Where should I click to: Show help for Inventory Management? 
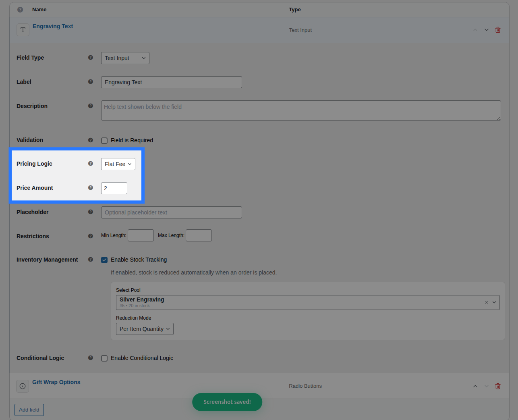[x=91, y=260]
